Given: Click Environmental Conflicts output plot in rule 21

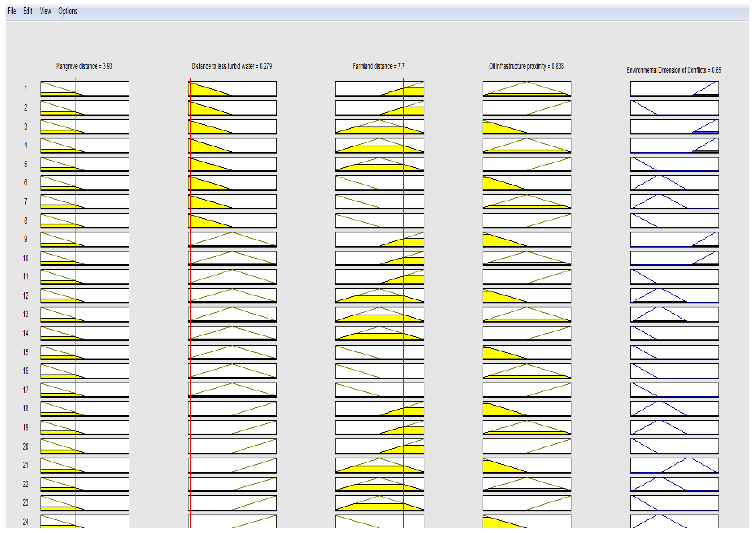Looking at the screenshot, I should [x=674, y=465].
